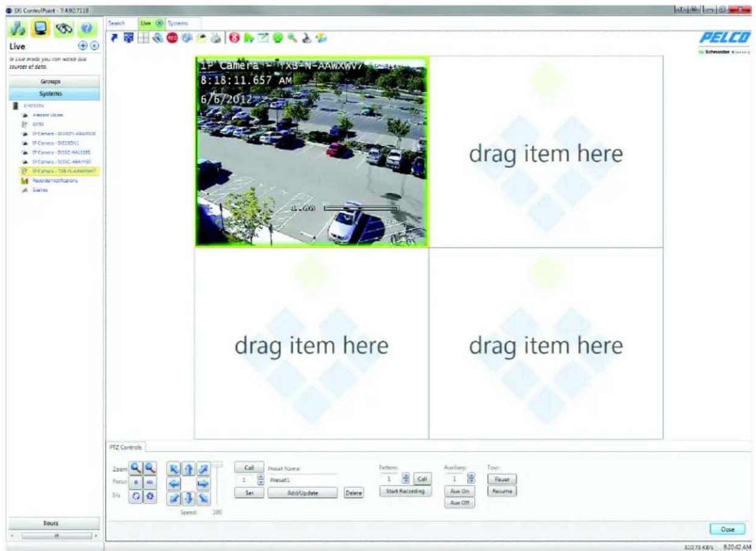The image size is (756, 551).
Task: Click the printer icon in toolbar
Action: [x=216, y=38]
